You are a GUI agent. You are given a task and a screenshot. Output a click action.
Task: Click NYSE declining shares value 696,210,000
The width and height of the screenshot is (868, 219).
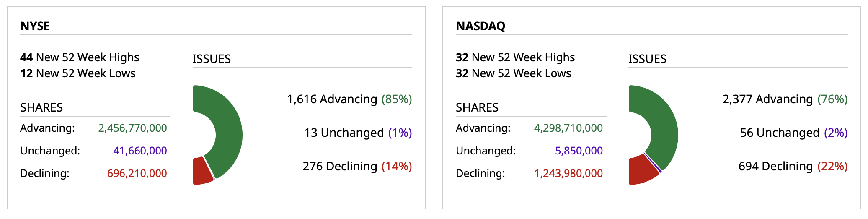[x=137, y=173]
